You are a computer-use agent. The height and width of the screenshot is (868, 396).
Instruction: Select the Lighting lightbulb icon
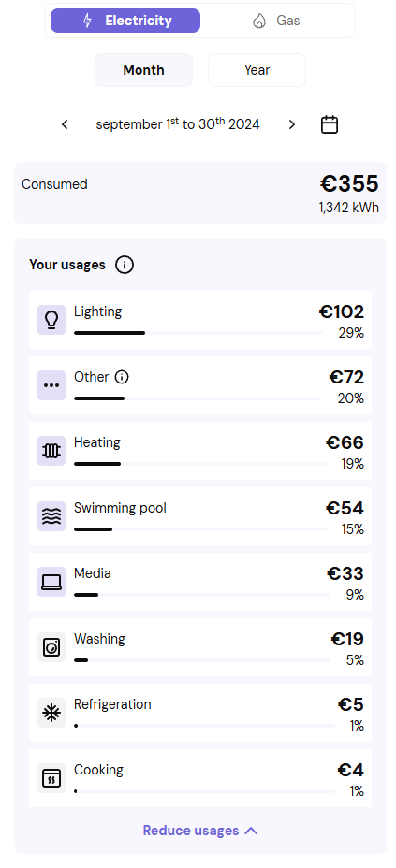(51, 320)
